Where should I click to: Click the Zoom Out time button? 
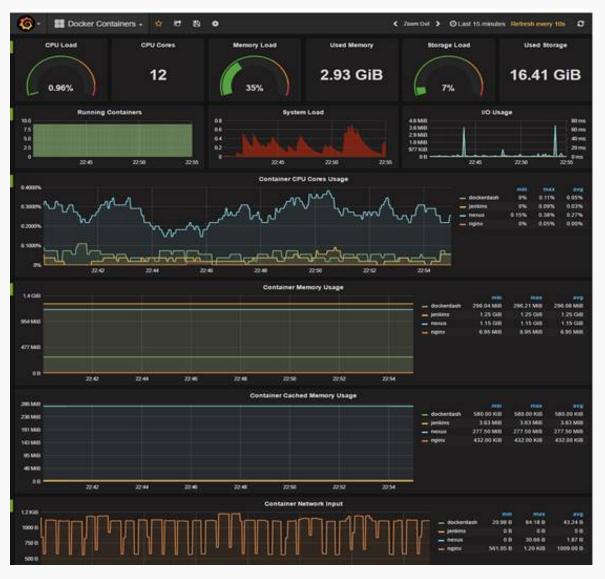pyautogui.click(x=416, y=24)
